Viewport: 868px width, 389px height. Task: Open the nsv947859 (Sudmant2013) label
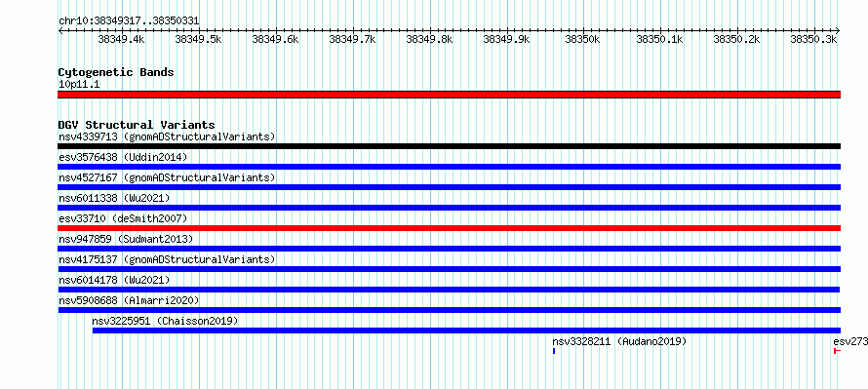[x=126, y=239]
